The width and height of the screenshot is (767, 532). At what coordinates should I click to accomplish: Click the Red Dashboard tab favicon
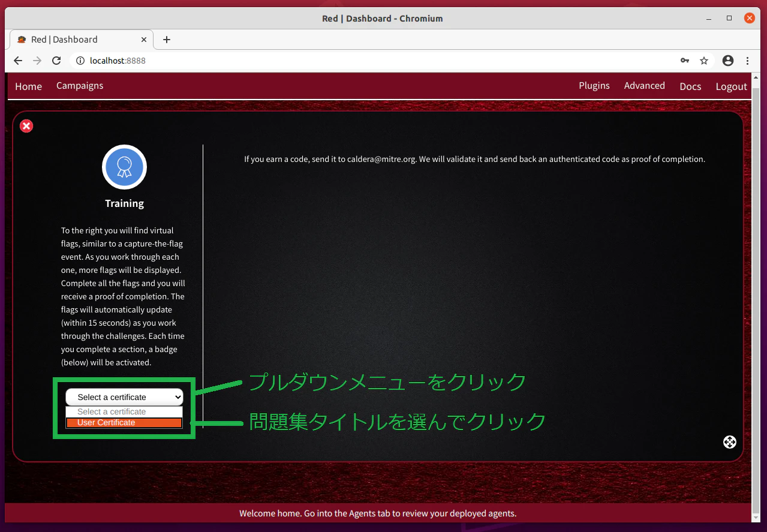tap(22, 40)
